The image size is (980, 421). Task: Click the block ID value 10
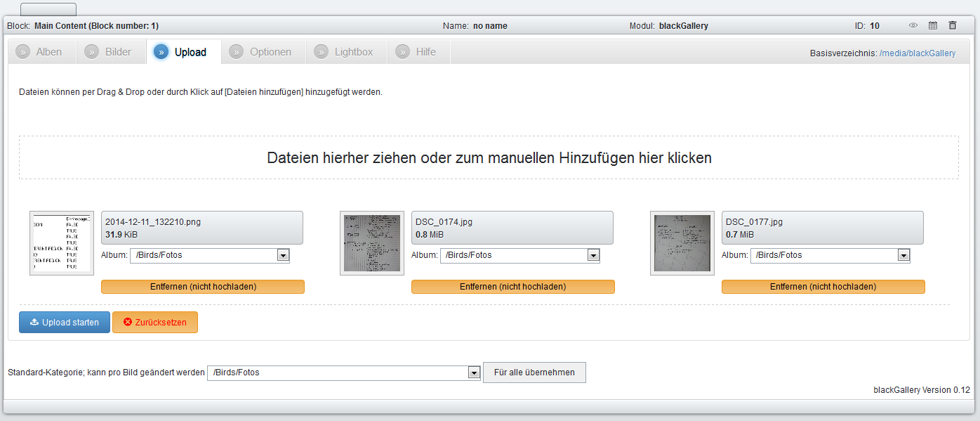click(x=875, y=26)
